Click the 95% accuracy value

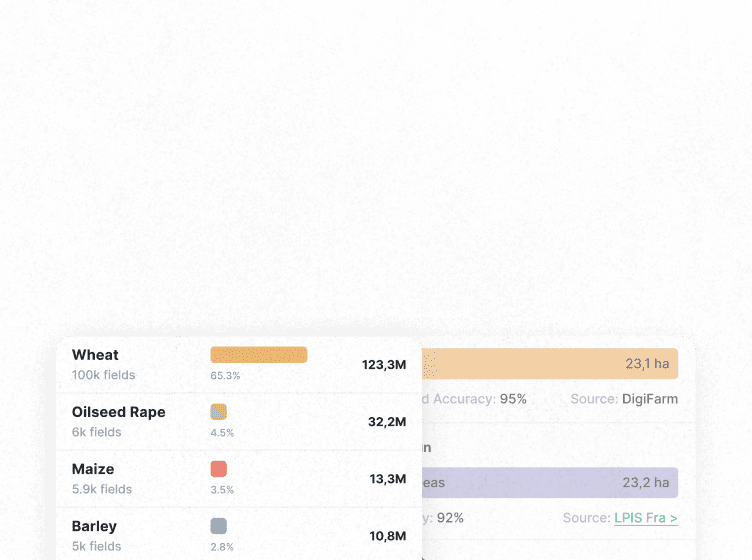coord(513,399)
